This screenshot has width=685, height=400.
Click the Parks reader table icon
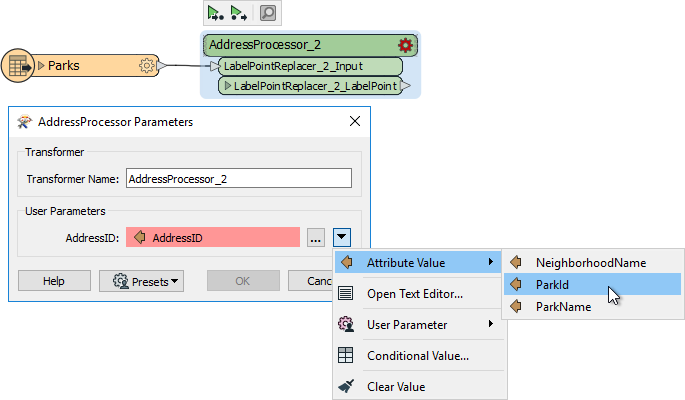pyautogui.click(x=18, y=66)
